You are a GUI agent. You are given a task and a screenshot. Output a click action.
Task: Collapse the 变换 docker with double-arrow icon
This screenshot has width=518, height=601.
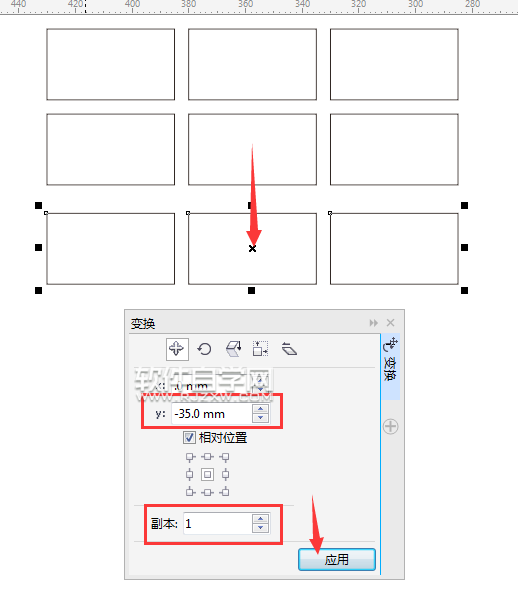[x=373, y=323]
